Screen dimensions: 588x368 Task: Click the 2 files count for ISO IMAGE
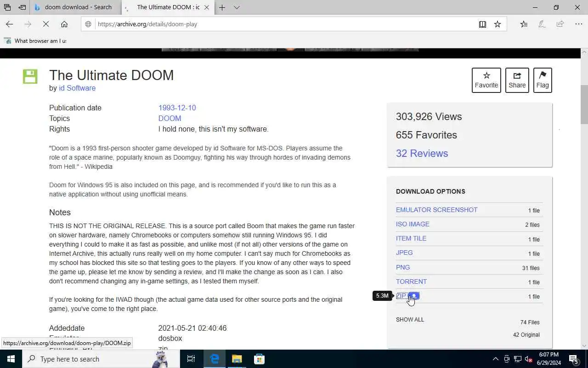pyautogui.click(x=532, y=225)
